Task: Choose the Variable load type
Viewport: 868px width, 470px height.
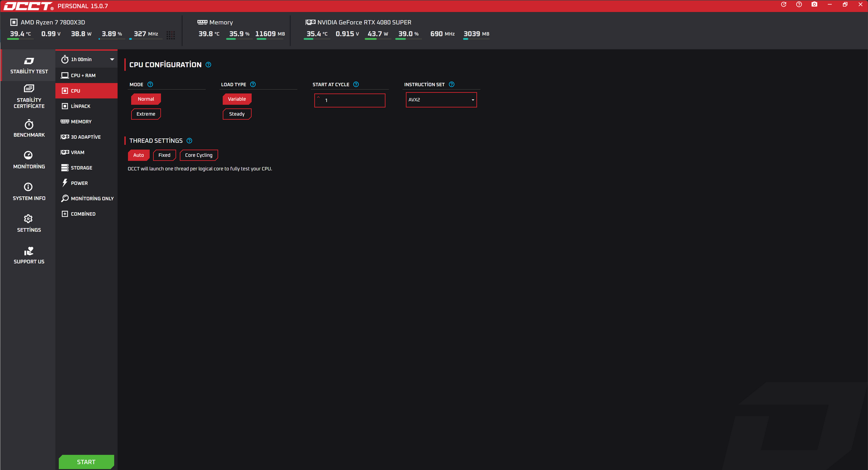Action: (x=237, y=99)
